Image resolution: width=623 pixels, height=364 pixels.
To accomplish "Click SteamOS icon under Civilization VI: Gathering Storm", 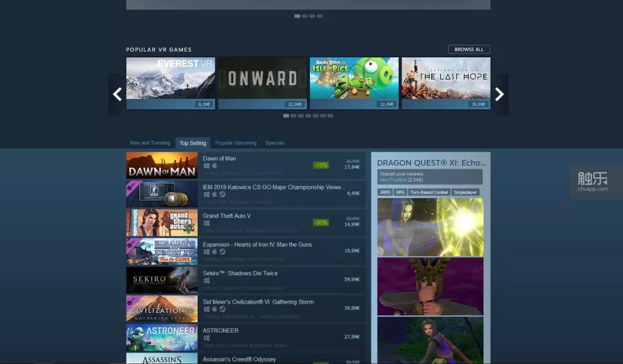I will [222, 309].
